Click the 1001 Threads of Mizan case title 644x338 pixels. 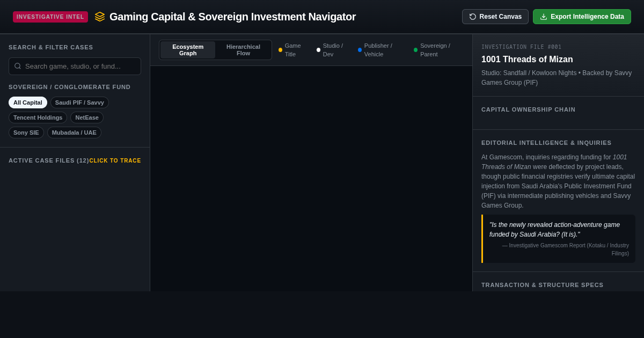coord(527,60)
